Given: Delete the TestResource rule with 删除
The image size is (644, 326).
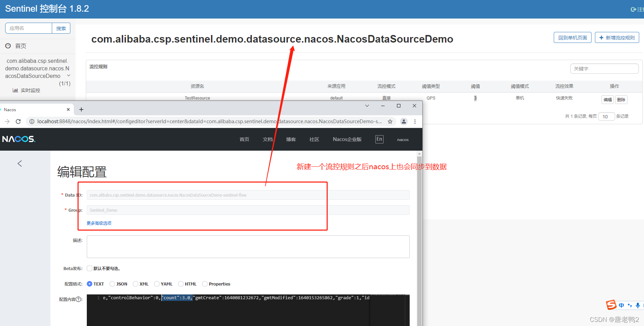Looking at the screenshot, I should (621, 100).
